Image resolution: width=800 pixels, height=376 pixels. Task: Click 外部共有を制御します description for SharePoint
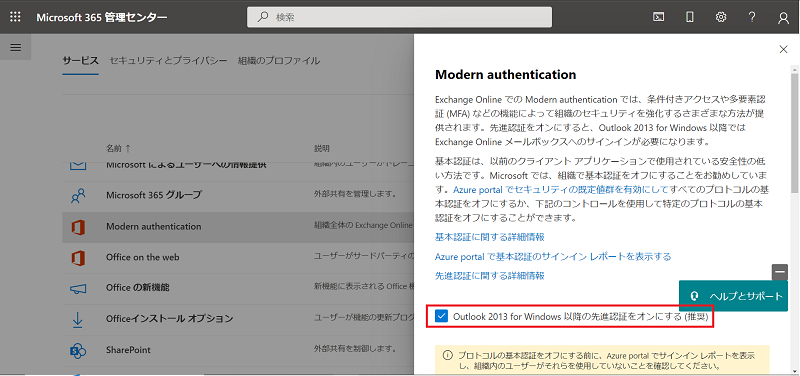(355, 350)
